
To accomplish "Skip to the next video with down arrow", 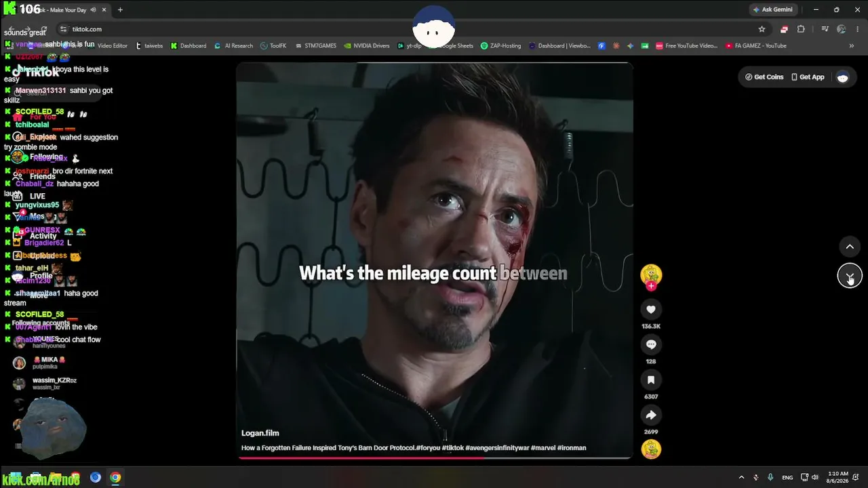I will pos(850,276).
